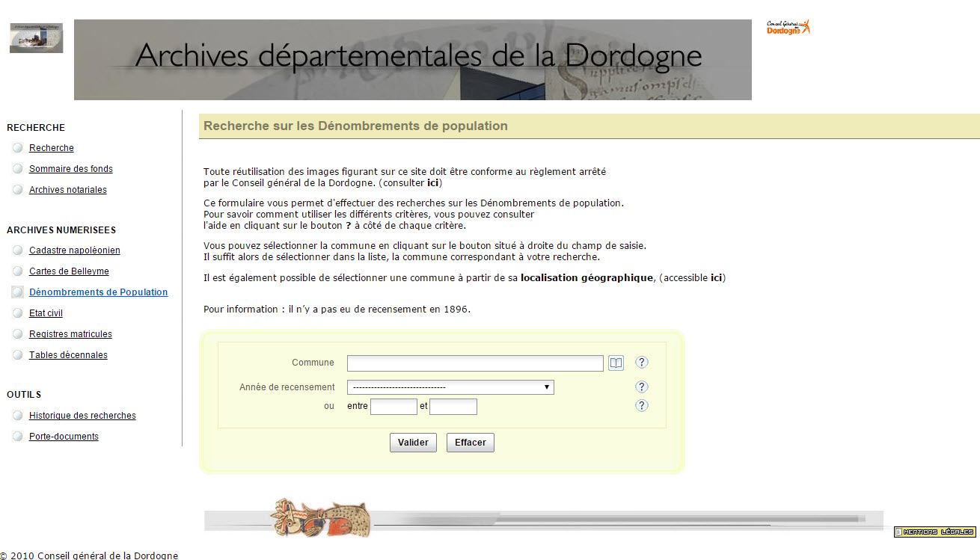Screen dimensions: 980x560
Task: Click bullet icon beside Historique des recherches
Action: coord(18,416)
